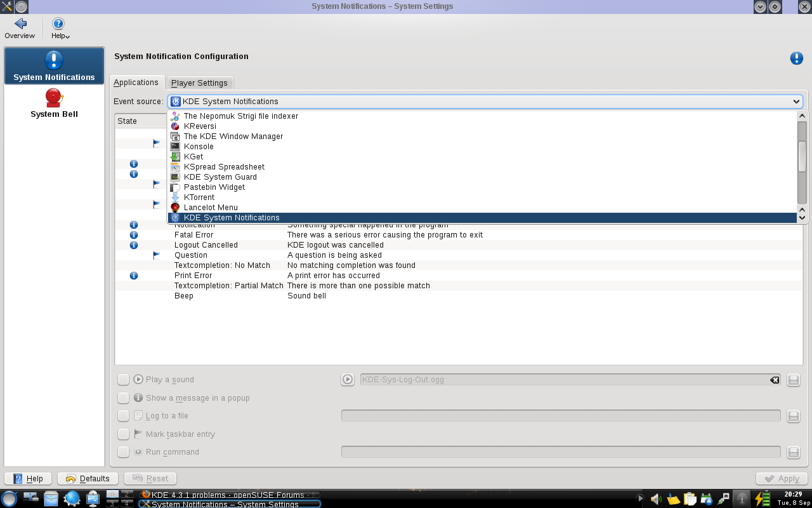
Task: Choose The Nepomuk Strigi file indexer
Action: click(482, 116)
